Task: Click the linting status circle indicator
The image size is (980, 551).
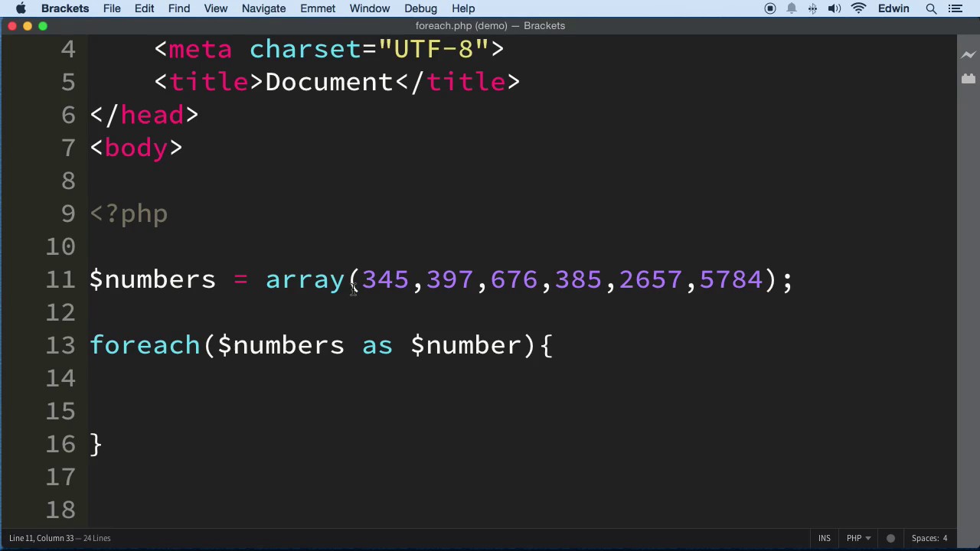Action: [890, 538]
